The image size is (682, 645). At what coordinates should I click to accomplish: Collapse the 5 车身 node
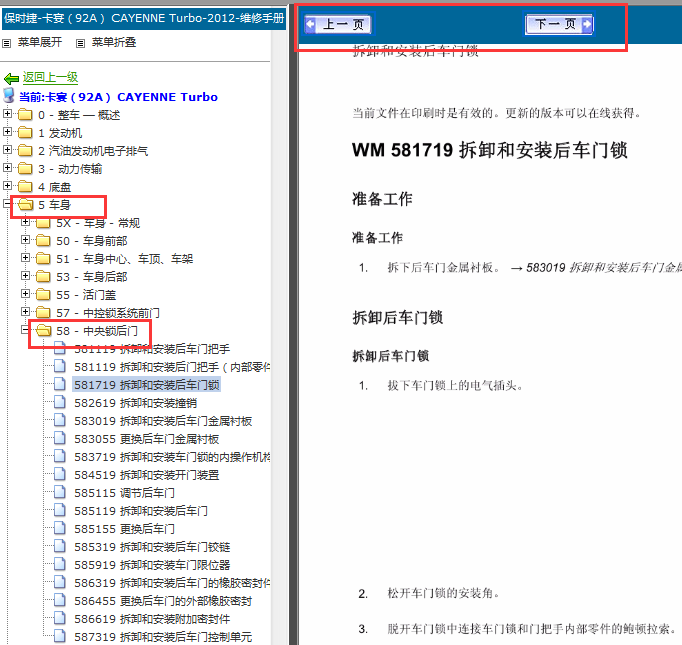tap(7, 204)
